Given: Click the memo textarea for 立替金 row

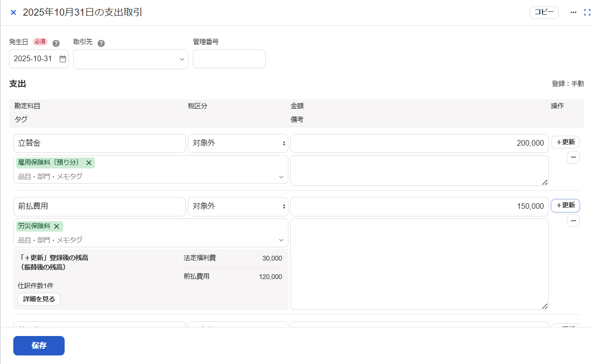Looking at the screenshot, I should click(420, 170).
